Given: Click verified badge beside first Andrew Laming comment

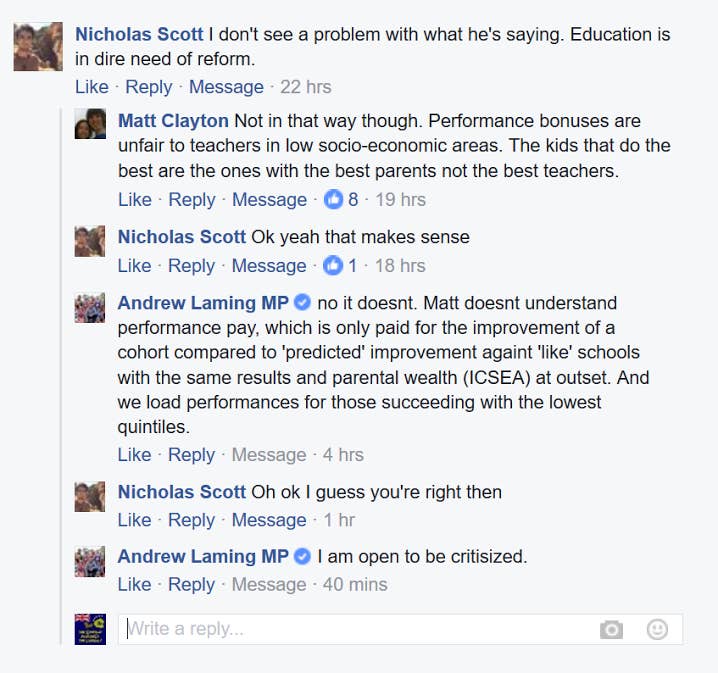Looking at the screenshot, I should tap(303, 303).
